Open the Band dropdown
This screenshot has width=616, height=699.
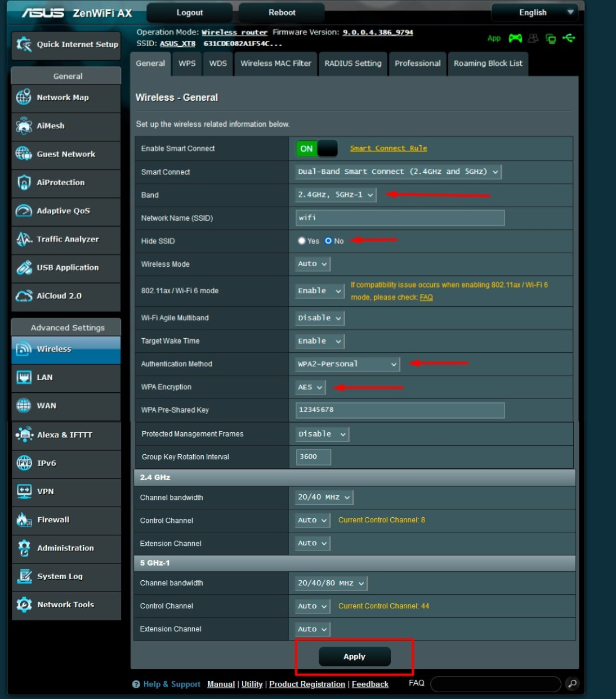tap(336, 195)
